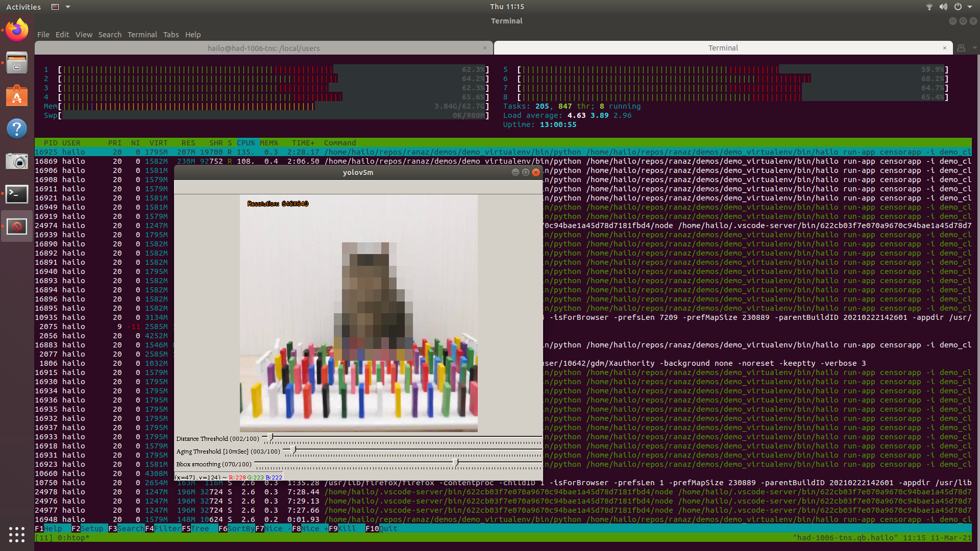The height and width of the screenshot is (551, 980).
Task: Click the volume icon in top bar
Action: pyautogui.click(x=943, y=7)
